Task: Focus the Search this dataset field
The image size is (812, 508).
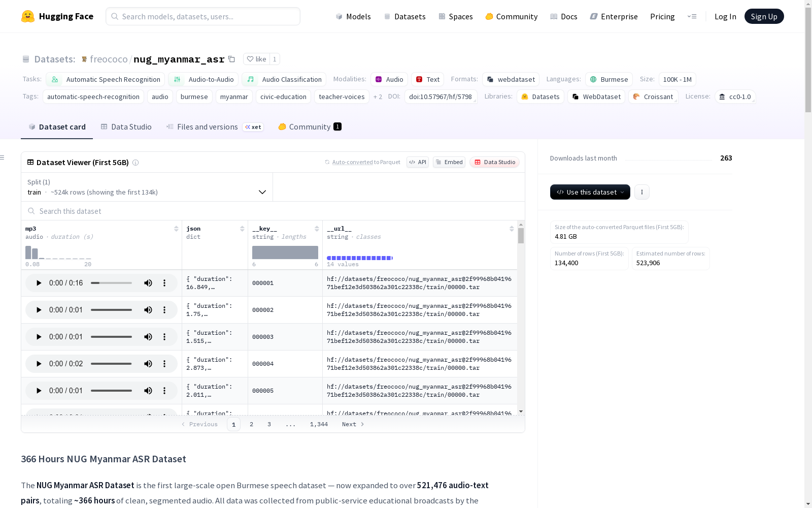Action: [273, 211]
